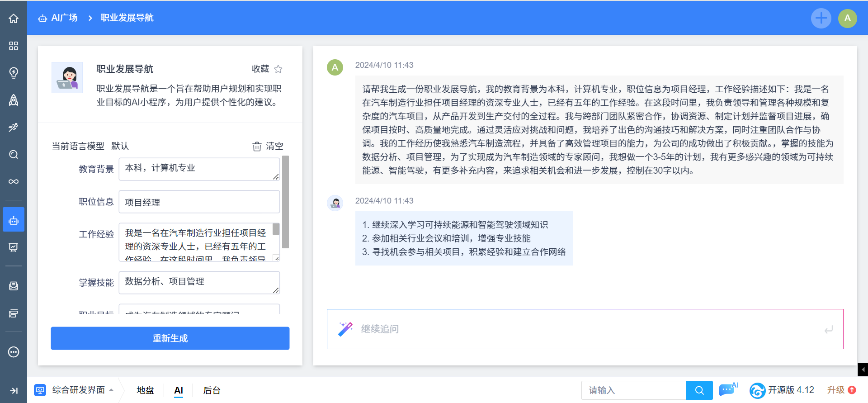This screenshot has height=403, width=868.
Task: Click the magic wand icon in chat input
Action: pos(345,329)
